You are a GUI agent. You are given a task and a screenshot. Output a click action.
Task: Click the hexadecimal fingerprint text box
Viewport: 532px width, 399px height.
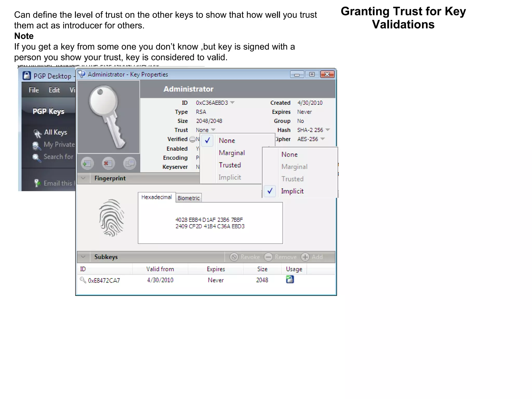click(210, 223)
